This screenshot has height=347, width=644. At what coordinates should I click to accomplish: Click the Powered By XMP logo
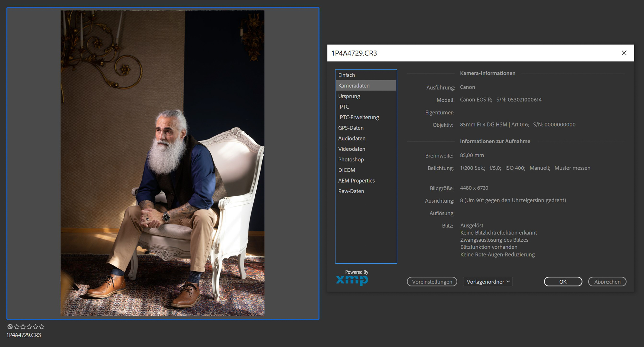pos(352,278)
